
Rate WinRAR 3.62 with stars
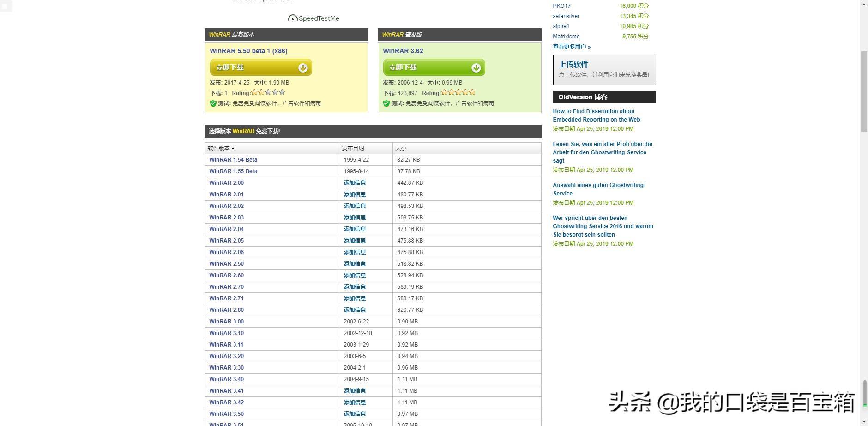click(458, 92)
